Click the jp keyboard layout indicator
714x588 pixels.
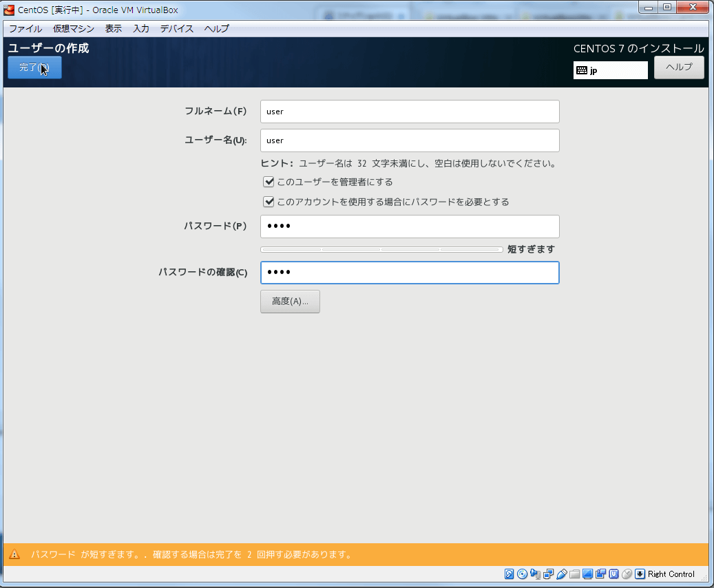click(x=610, y=70)
